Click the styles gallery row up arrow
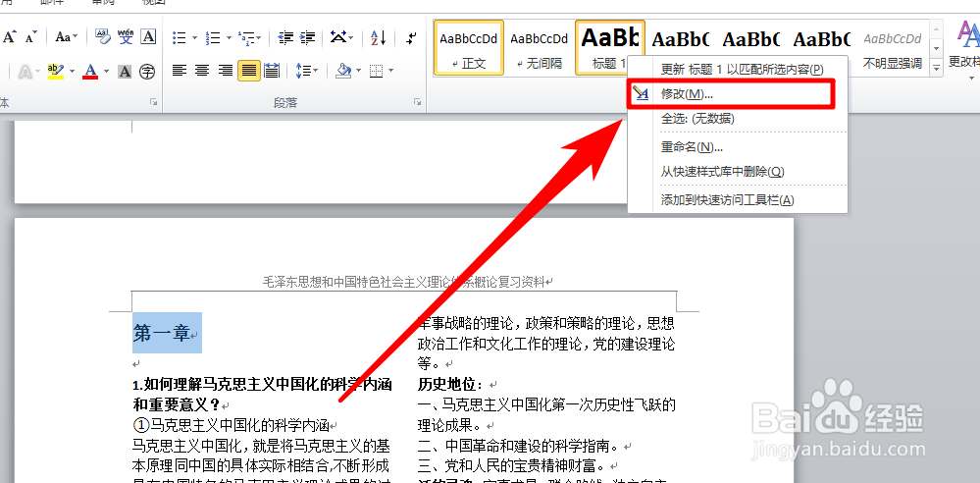 (x=936, y=28)
